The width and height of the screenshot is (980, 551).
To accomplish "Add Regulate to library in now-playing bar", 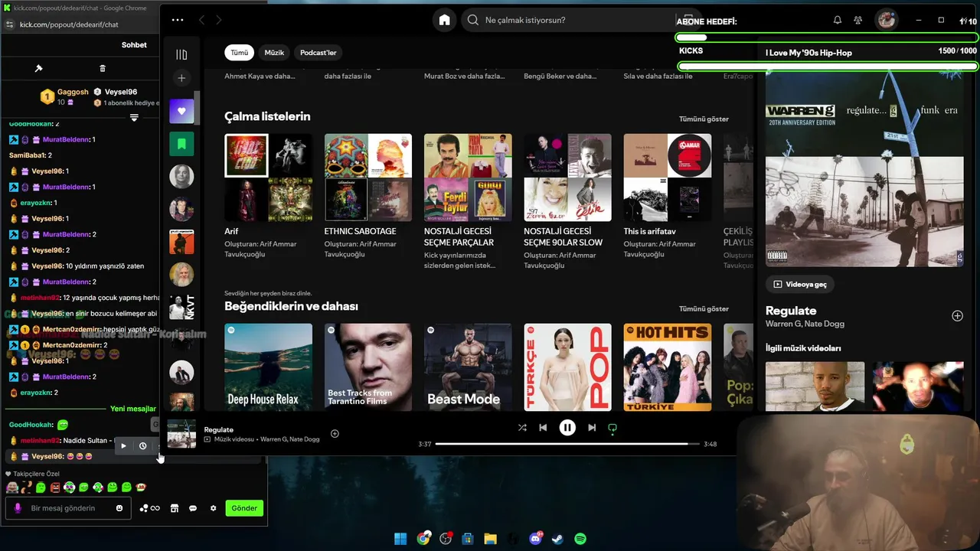I will pyautogui.click(x=335, y=434).
